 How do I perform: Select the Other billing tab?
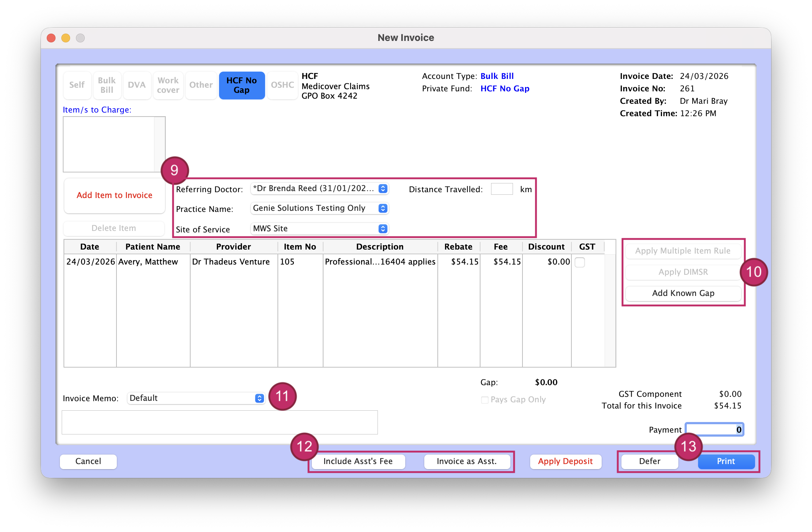(x=201, y=85)
